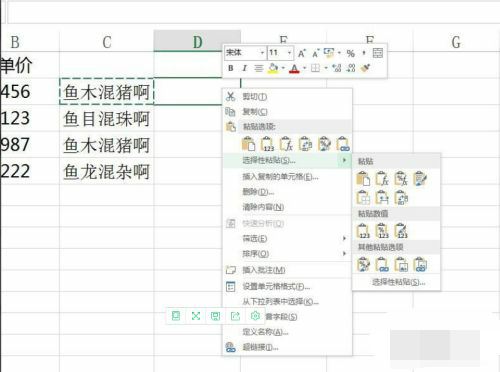The height and width of the screenshot is (372, 500).
Task: Click Increase Decimal in mini toolbar
Action: [x=337, y=68]
